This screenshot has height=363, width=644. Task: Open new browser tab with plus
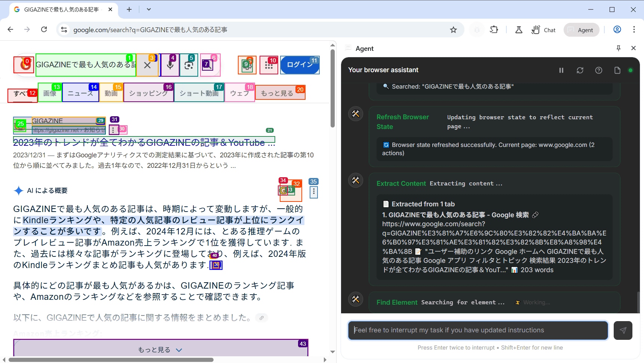129,9
